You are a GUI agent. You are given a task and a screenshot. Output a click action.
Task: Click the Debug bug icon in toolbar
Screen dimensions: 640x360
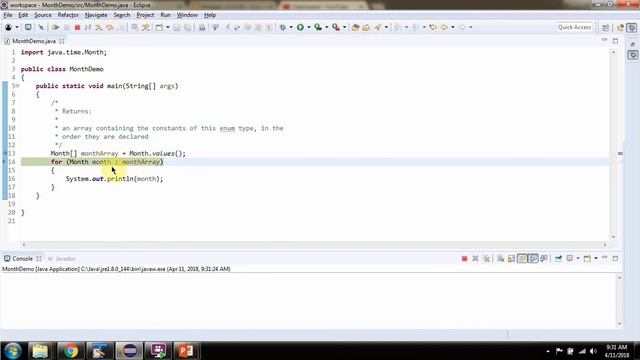(282, 27)
